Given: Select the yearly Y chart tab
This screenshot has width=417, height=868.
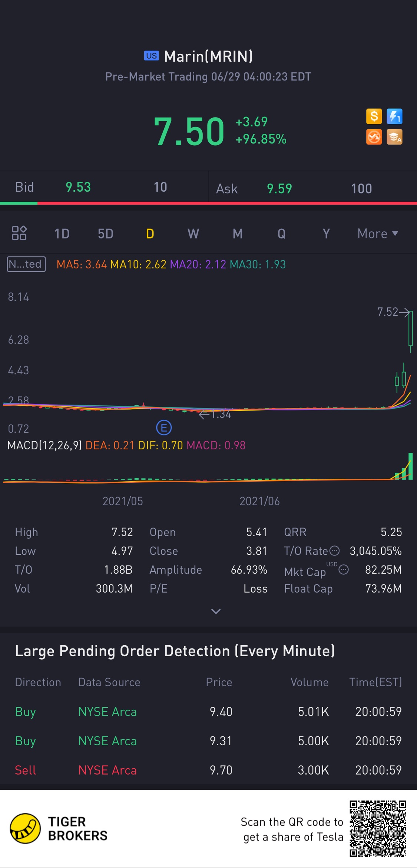Looking at the screenshot, I should [326, 234].
